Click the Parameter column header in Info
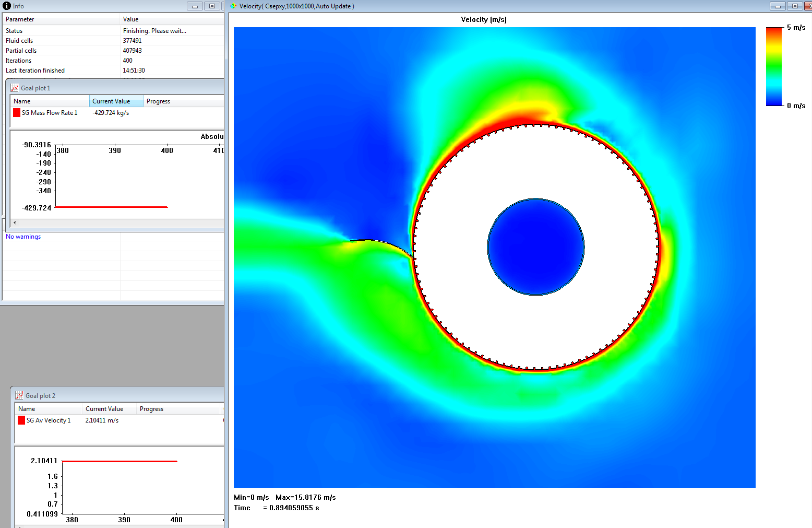 20,19
